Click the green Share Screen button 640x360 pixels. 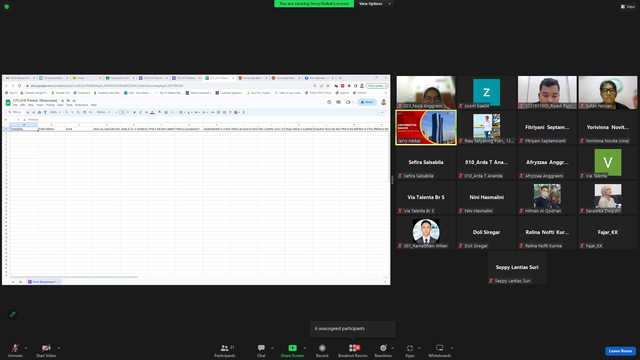292,350
